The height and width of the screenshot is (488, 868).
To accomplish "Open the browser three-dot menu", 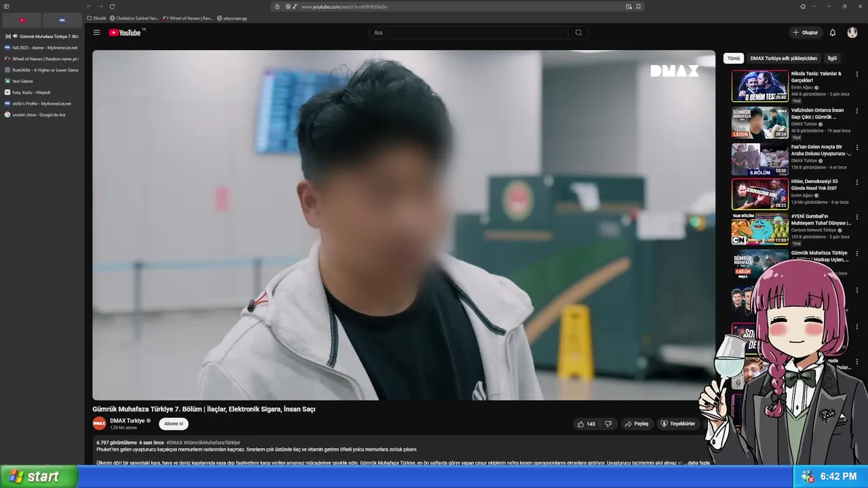I will (x=814, y=7).
